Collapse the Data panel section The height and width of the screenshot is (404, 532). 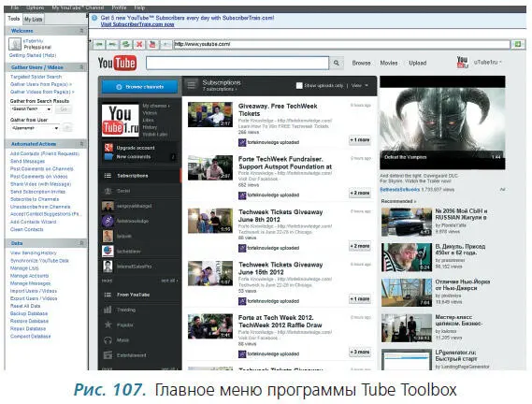[81, 243]
